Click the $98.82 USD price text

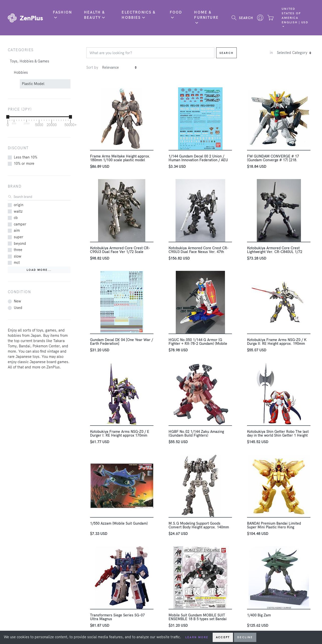coord(100,258)
